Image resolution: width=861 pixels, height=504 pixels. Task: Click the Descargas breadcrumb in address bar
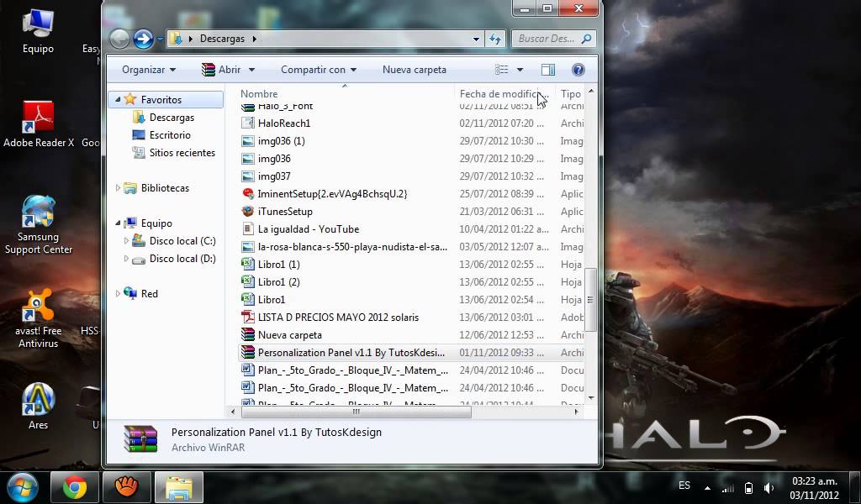222,39
